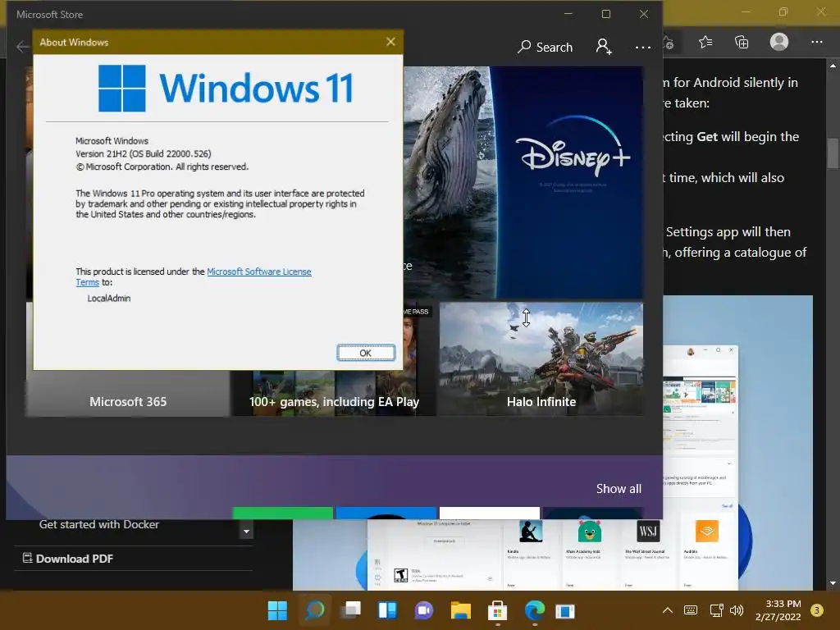The height and width of the screenshot is (630, 840).
Task: Open the Edge settings and more menu
Action: click(x=816, y=42)
